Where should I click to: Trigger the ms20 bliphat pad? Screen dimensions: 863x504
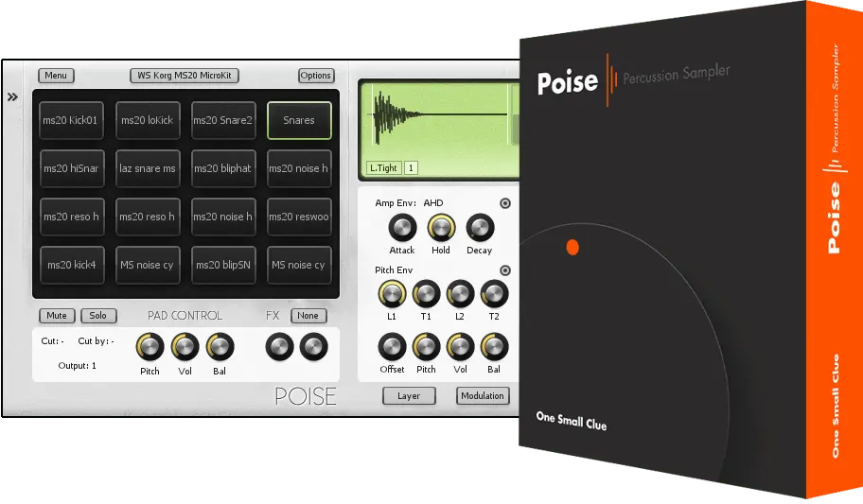(223, 168)
